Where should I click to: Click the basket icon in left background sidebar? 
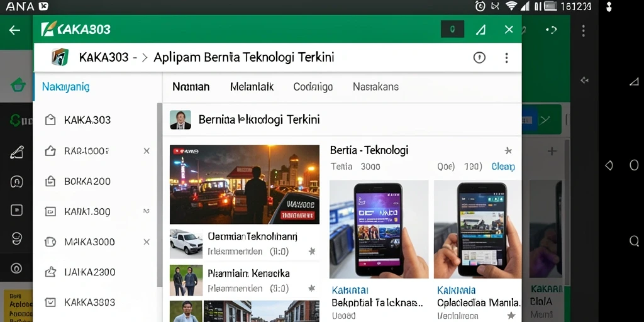(x=18, y=86)
